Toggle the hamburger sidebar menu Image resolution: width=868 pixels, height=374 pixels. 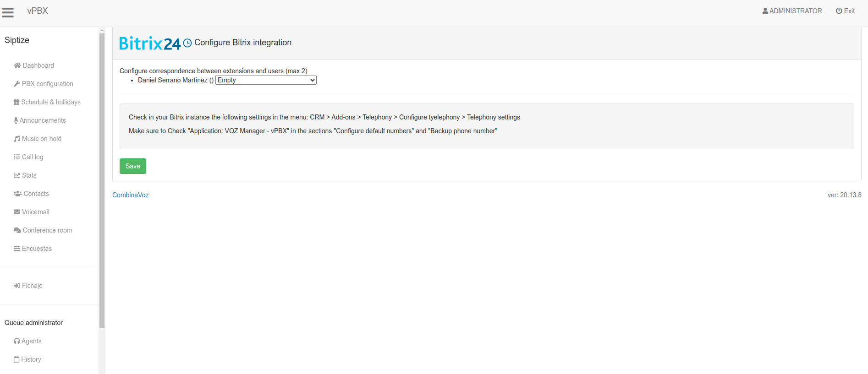point(8,12)
